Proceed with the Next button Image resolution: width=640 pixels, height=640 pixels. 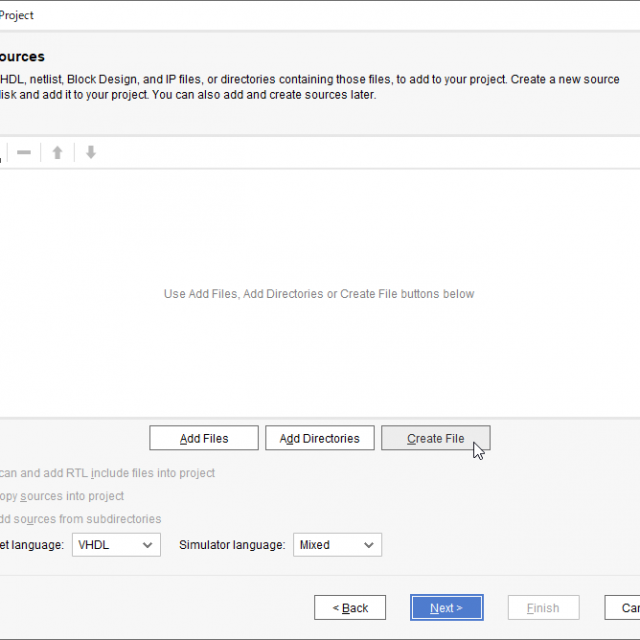(x=446, y=608)
